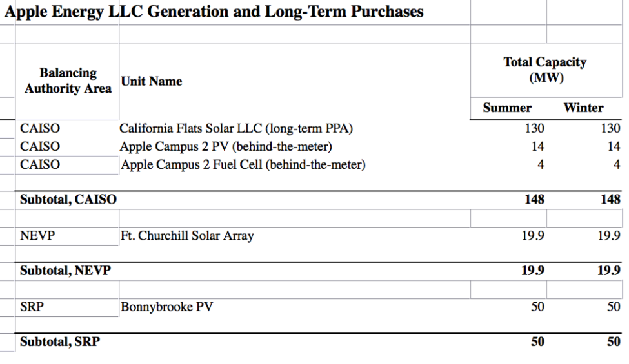Click the Ft. Churchill Solar Array cell

coord(187,236)
